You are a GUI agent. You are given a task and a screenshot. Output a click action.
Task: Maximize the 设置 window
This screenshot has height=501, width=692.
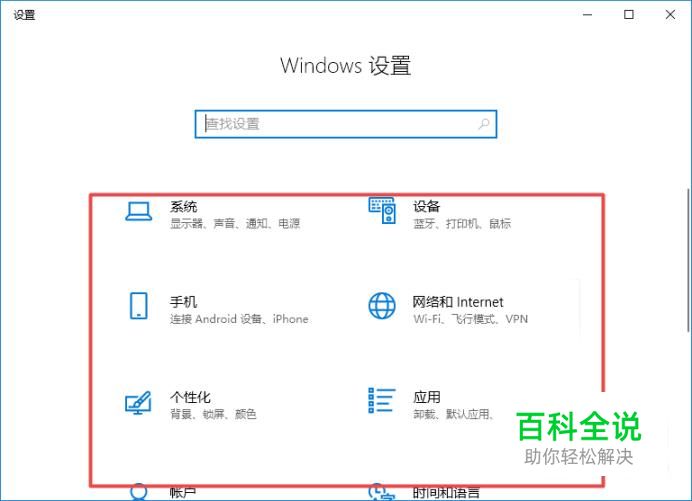(629, 15)
